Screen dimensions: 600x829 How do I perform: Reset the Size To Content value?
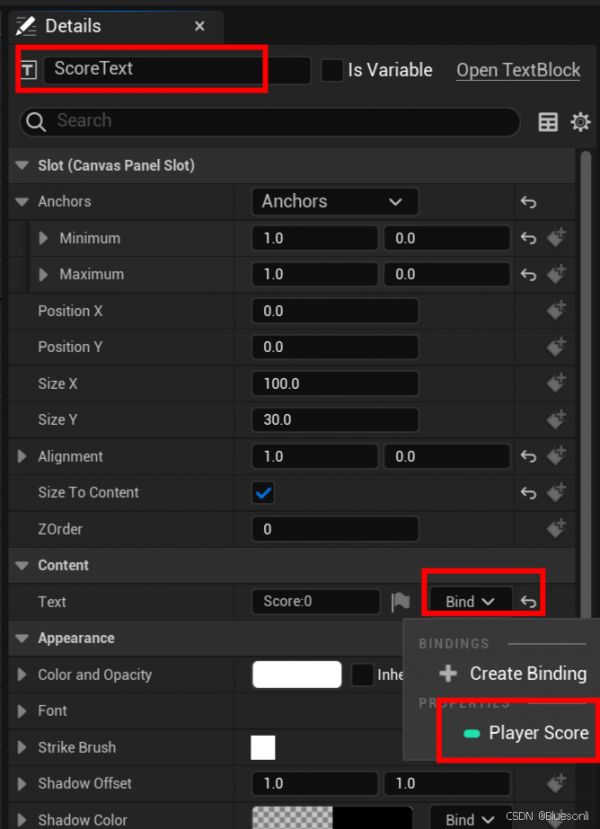tap(529, 493)
